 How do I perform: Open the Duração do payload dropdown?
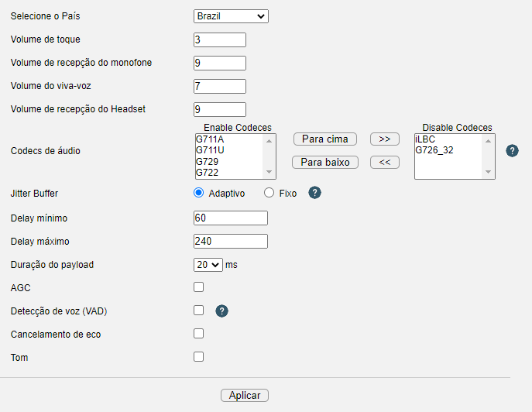pos(208,265)
